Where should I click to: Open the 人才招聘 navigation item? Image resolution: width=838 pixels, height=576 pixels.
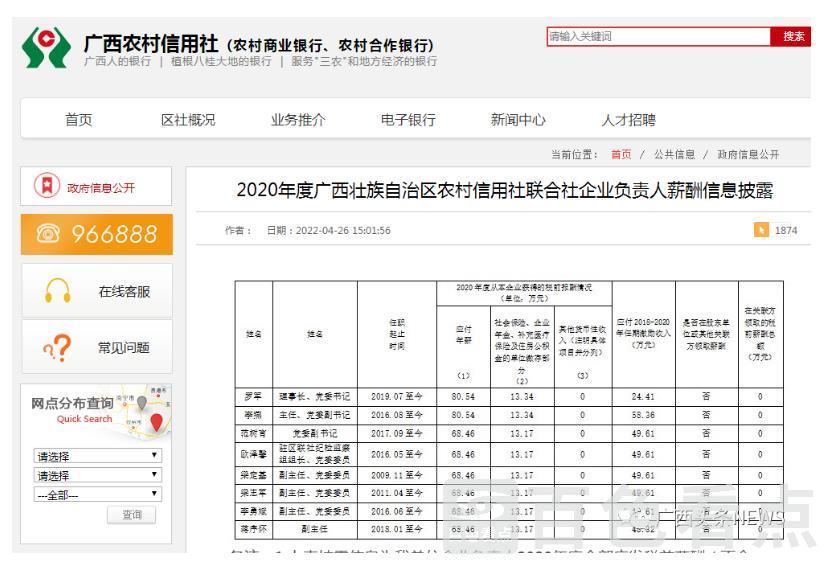(x=628, y=120)
